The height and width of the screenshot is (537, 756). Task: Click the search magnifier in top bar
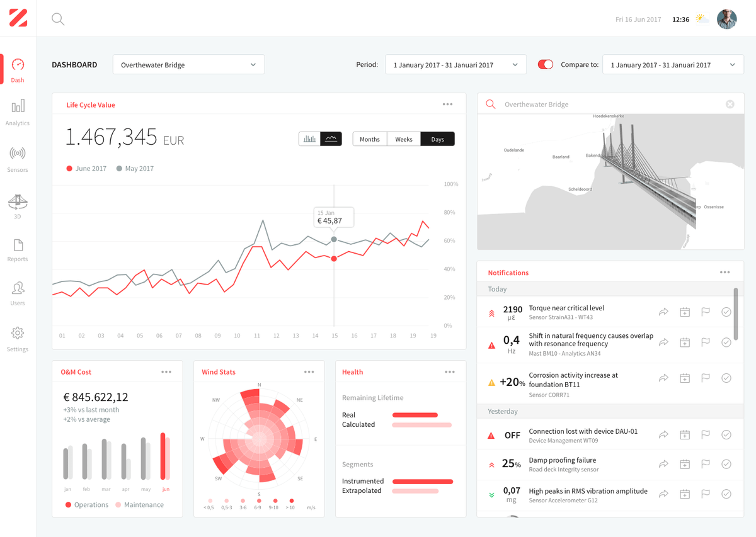(x=58, y=19)
